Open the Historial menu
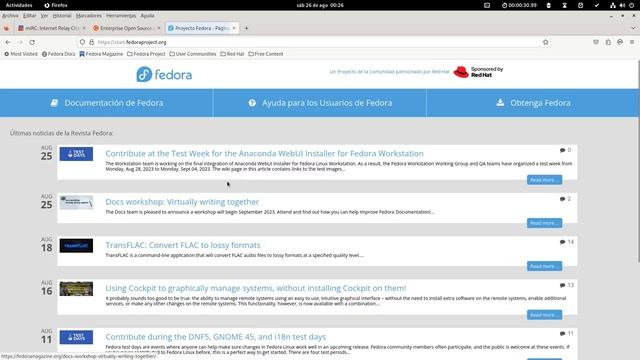The width and height of the screenshot is (640, 360). tap(62, 16)
